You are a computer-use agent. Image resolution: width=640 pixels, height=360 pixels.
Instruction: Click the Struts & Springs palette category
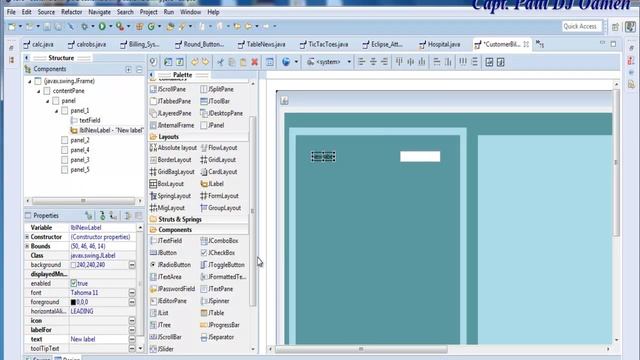click(199, 220)
